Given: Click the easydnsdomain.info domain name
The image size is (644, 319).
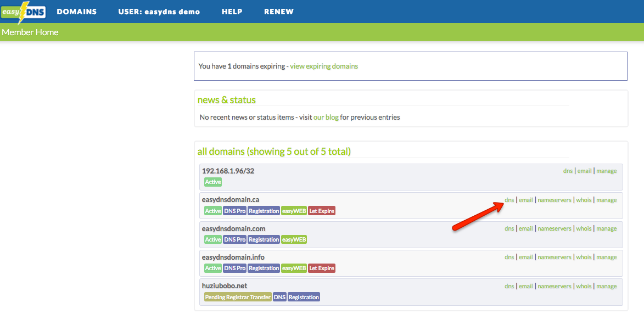Looking at the screenshot, I should pyautogui.click(x=233, y=257).
